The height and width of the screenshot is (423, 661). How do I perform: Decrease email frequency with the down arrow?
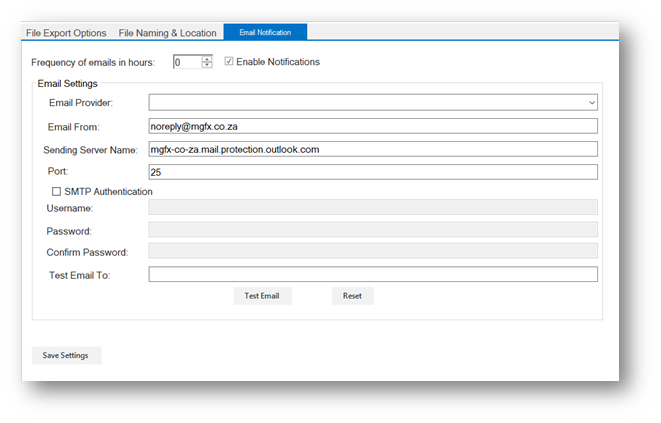(207, 65)
